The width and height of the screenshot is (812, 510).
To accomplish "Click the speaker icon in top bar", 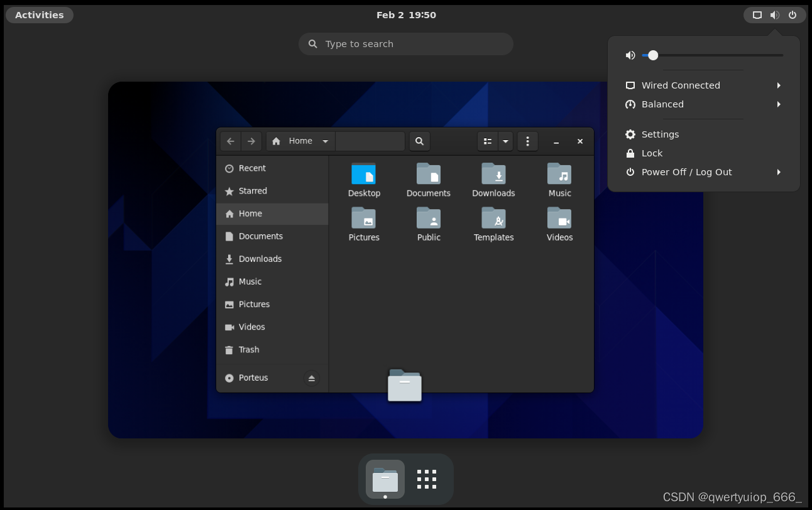I will coord(774,14).
